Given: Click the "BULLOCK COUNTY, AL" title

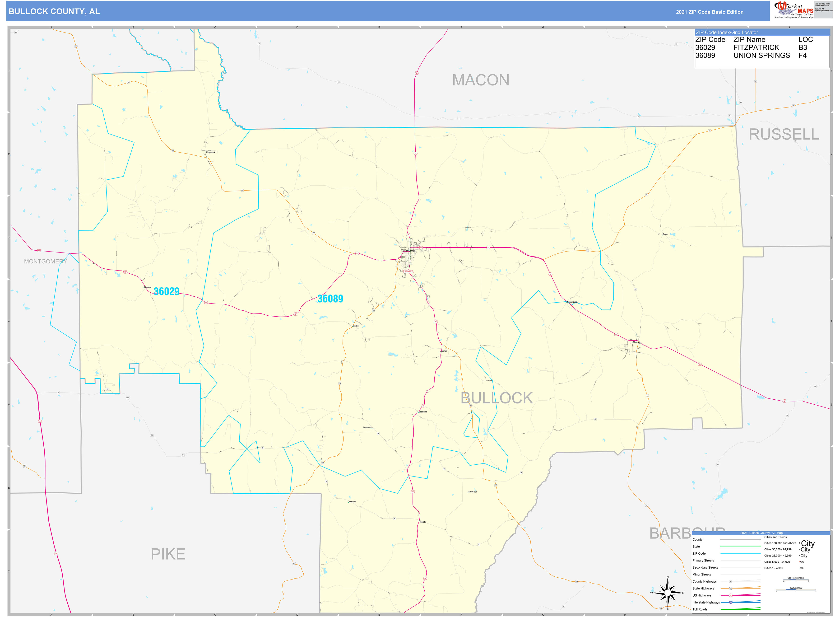Looking at the screenshot, I should pos(54,12).
